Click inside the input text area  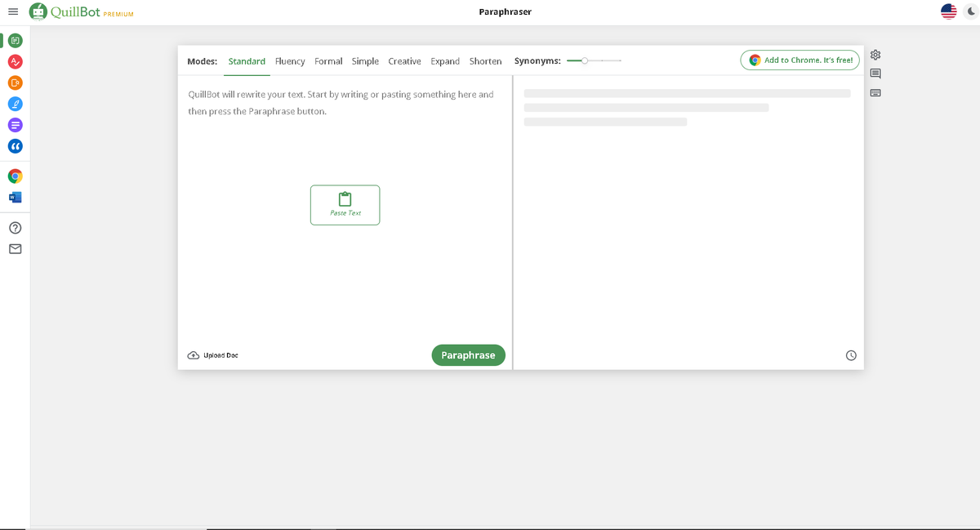click(x=345, y=208)
